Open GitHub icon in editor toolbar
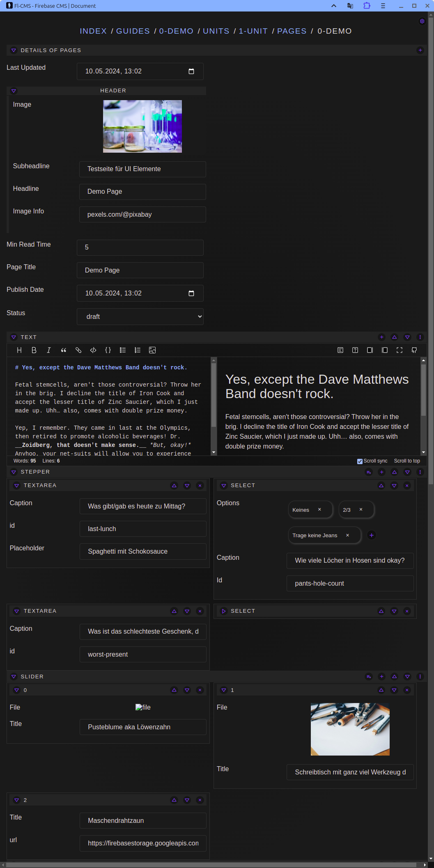 coord(414,350)
